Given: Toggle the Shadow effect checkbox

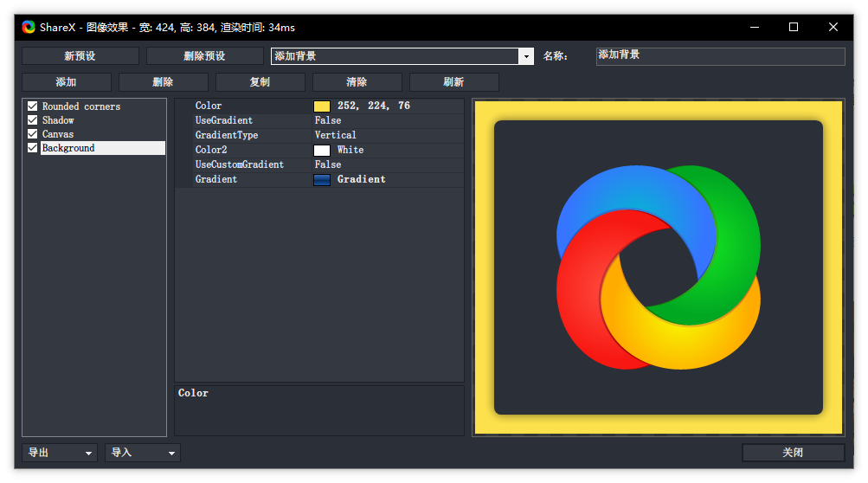Looking at the screenshot, I should (33, 120).
